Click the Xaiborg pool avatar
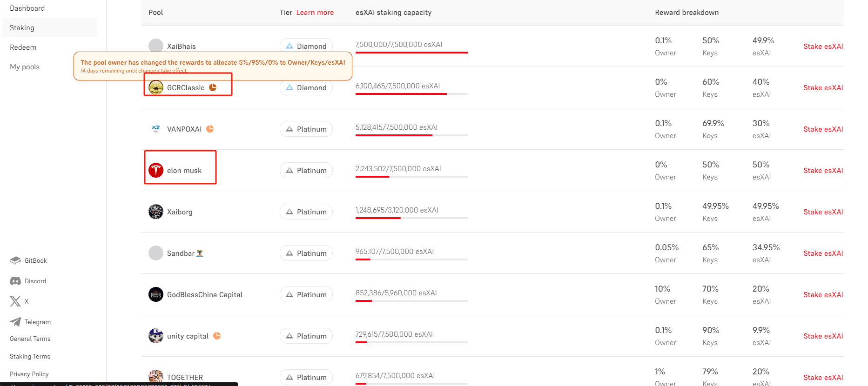The height and width of the screenshot is (386, 868). tap(156, 212)
